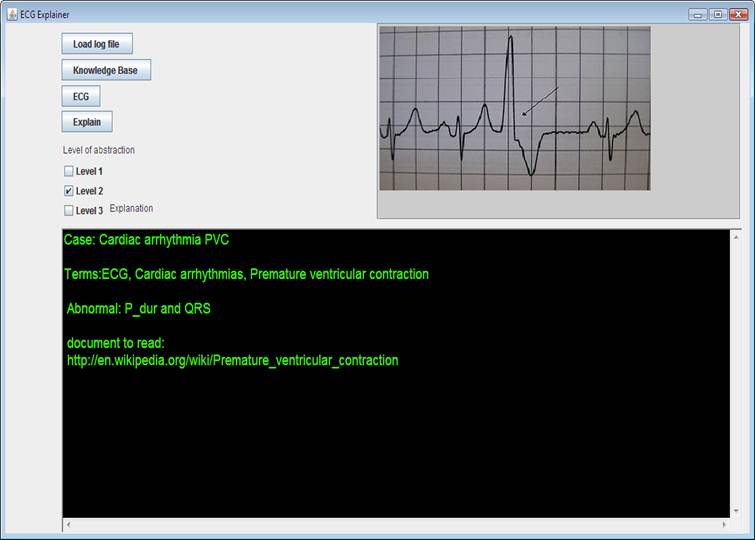Click the Java icon in title bar
The width and height of the screenshot is (755, 540).
[12, 14]
